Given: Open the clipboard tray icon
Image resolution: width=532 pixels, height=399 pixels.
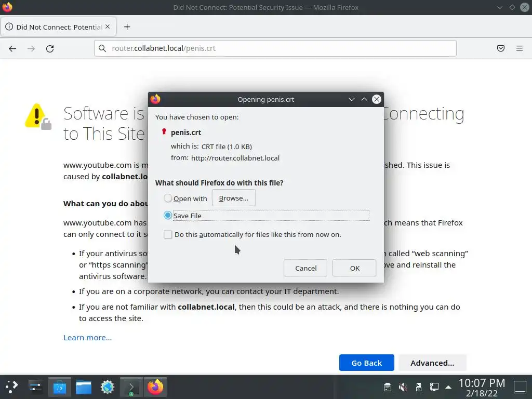Looking at the screenshot, I should point(388,387).
